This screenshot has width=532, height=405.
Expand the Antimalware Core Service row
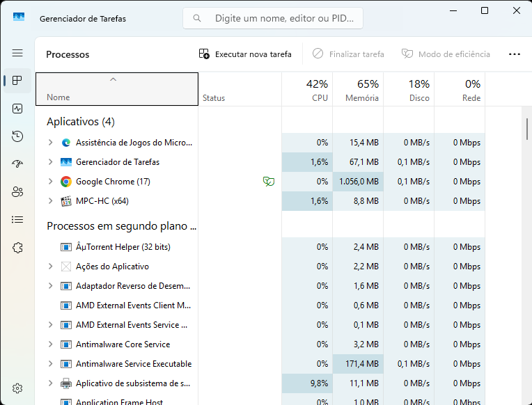pyautogui.click(x=51, y=344)
